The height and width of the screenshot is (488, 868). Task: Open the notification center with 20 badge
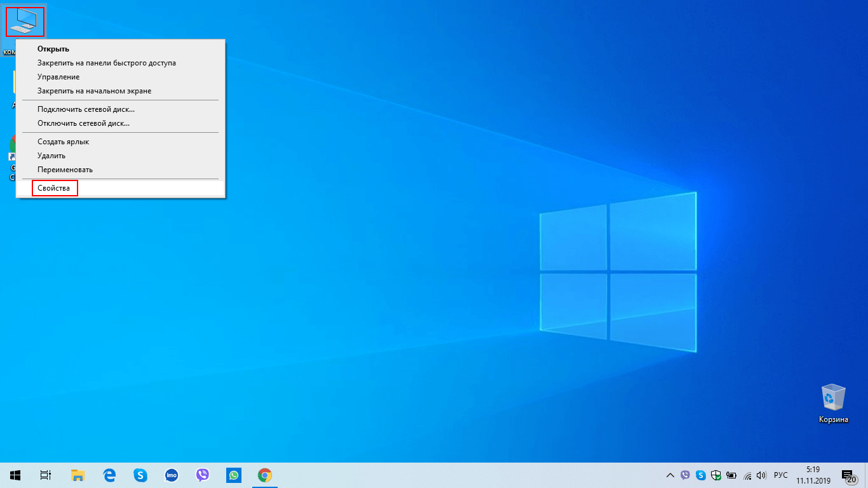coord(848,475)
